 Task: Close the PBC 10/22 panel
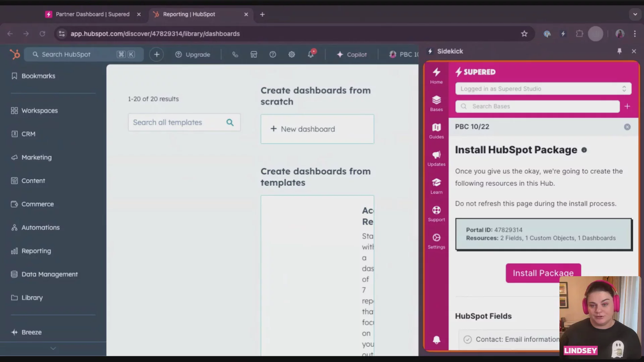(x=627, y=127)
